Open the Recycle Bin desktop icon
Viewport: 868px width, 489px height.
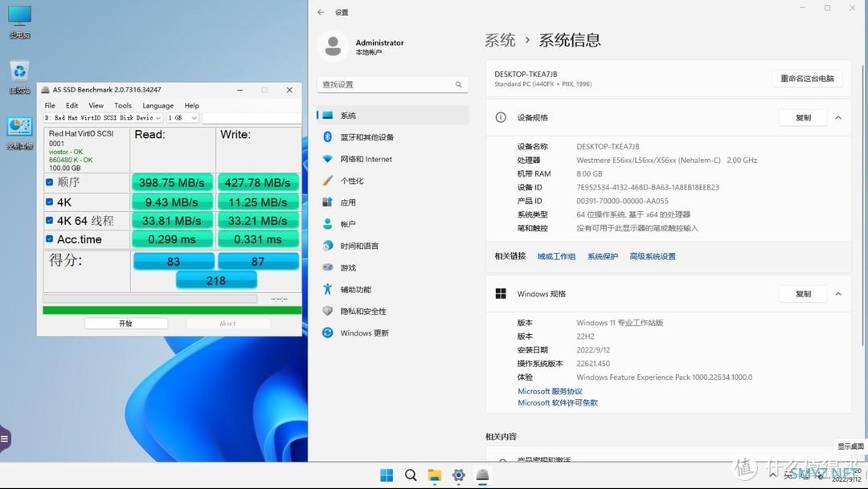coord(20,76)
